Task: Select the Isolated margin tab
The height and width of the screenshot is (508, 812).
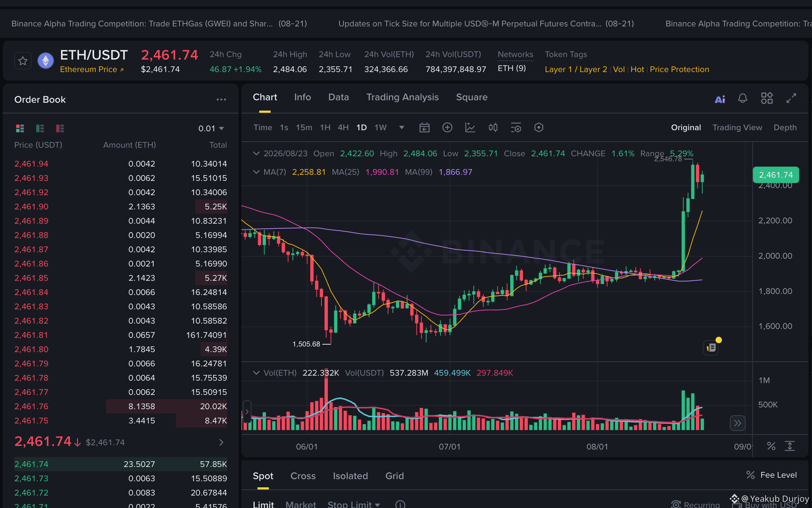Action: pos(350,476)
